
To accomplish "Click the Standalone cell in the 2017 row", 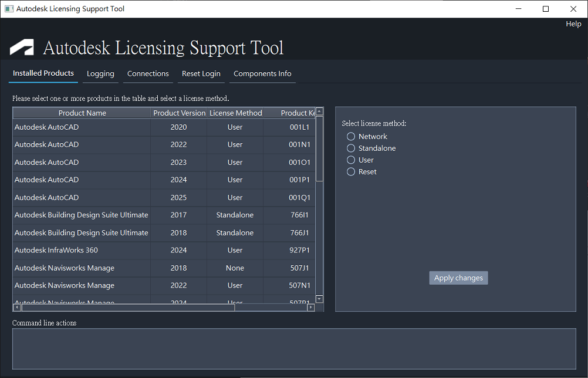I will click(x=235, y=215).
